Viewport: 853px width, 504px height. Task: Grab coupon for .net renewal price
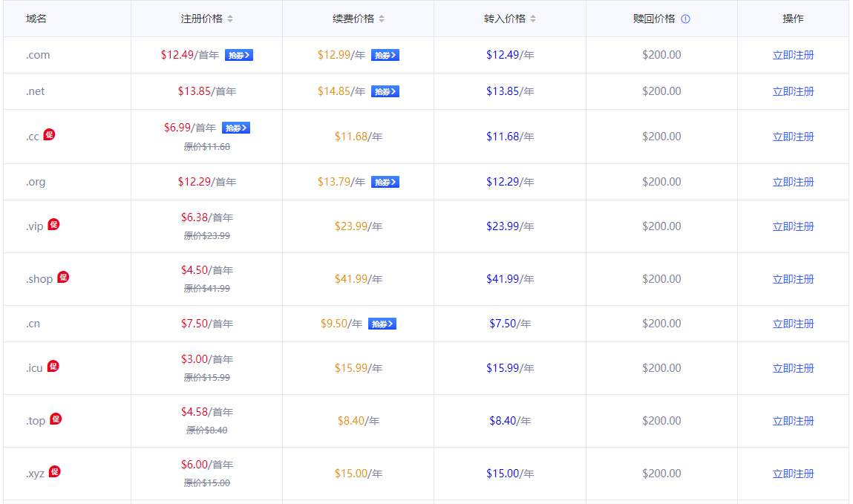click(x=385, y=92)
